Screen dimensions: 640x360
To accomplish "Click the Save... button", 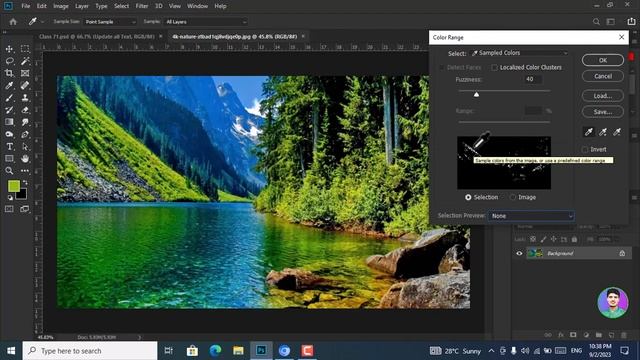I will pos(603,112).
